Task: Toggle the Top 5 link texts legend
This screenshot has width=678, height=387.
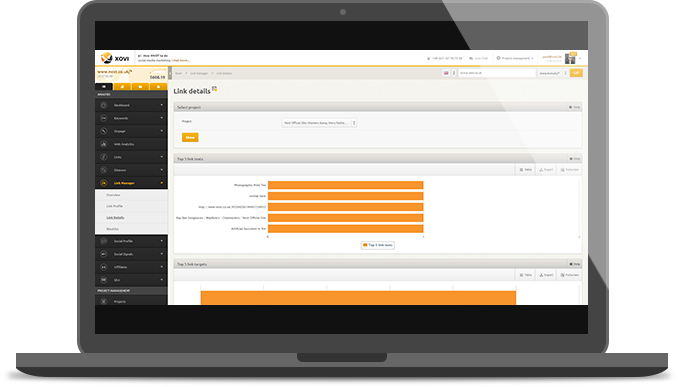Action: (378, 245)
